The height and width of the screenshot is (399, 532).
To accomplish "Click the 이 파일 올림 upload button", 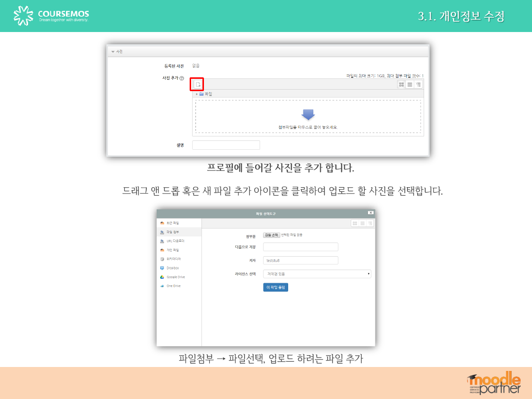I will [275, 287].
